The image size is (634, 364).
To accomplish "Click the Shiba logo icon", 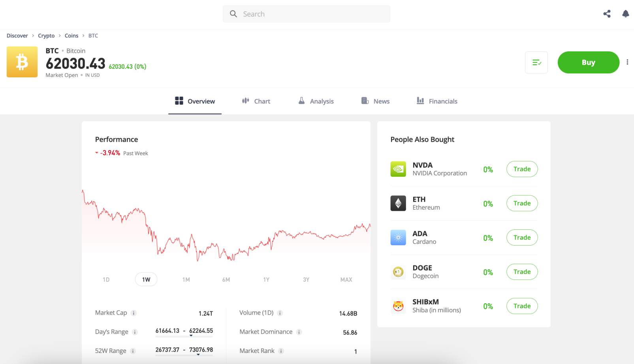I will 398,306.
